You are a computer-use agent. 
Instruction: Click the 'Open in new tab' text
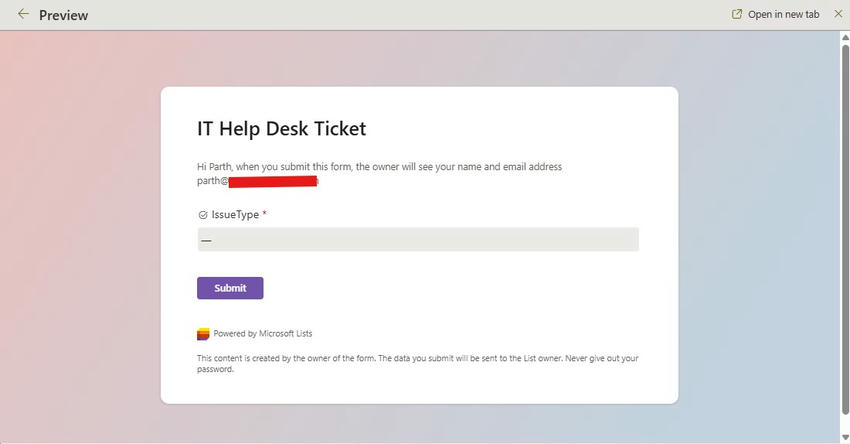[x=783, y=14]
